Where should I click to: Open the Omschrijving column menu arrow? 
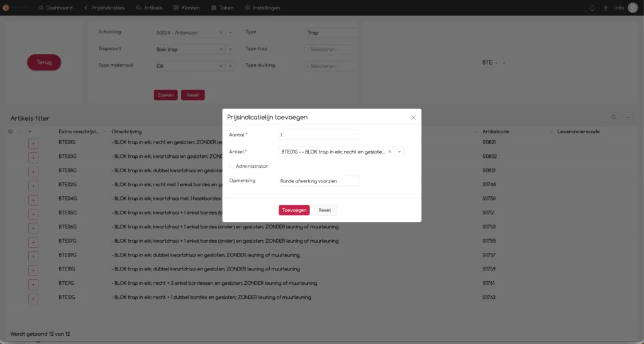tap(476, 132)
